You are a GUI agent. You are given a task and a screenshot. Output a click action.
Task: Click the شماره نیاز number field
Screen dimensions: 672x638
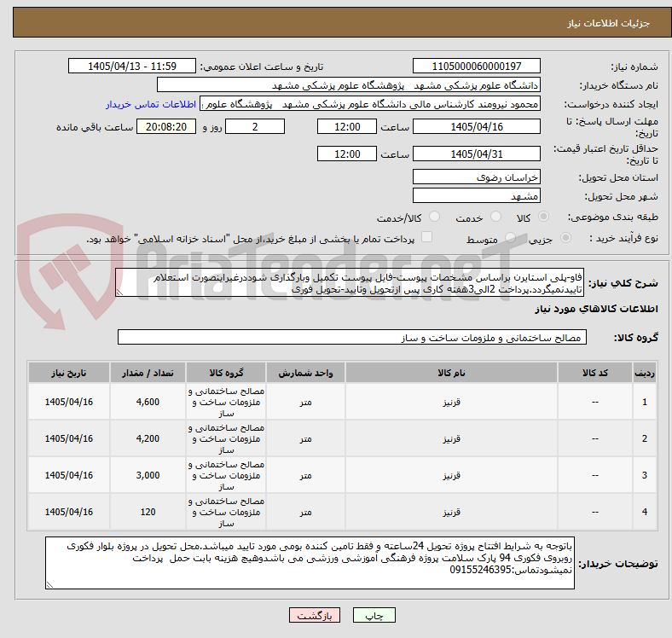coord(476,66)
